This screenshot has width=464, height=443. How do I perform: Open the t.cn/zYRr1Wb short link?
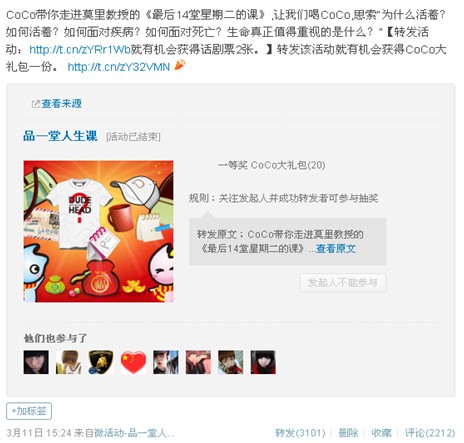[x=80, y=50]
